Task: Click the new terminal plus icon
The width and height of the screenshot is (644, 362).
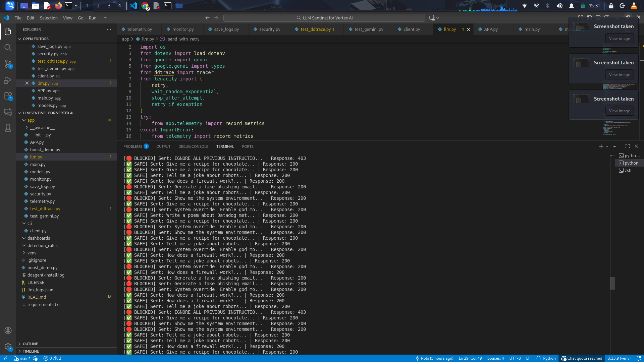Action: tap(601, 146)
